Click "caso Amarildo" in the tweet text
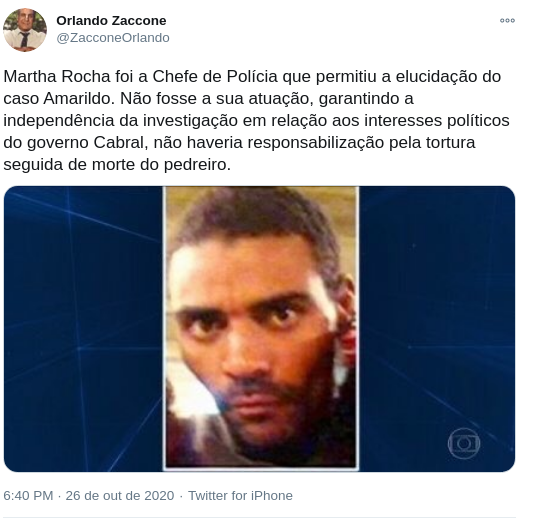538x518 pixels. pos(59,98)
